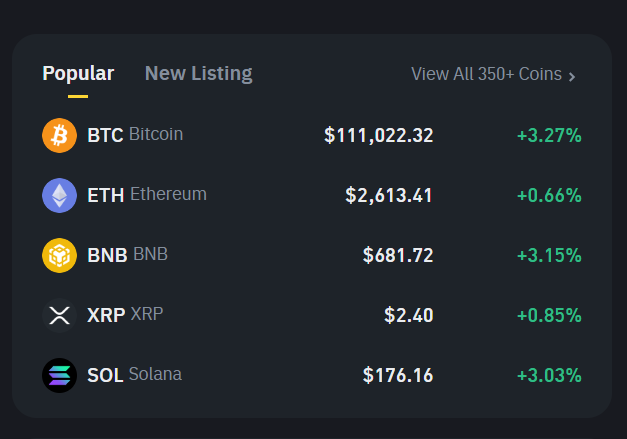Click Solana price $176.16
The width and height of the screenshot is (627, 439).
pyautogui.click(x=398, y=376)
